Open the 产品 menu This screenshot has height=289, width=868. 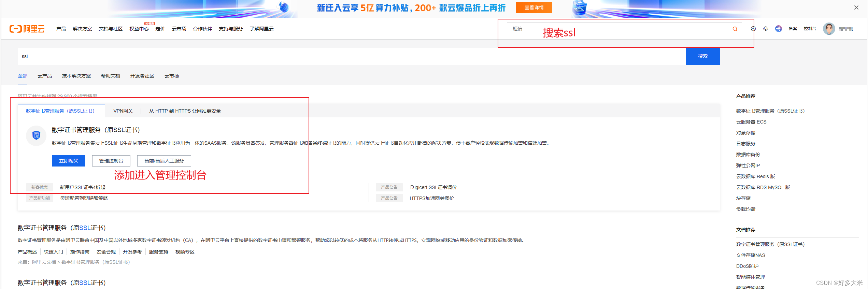point(61,29)
